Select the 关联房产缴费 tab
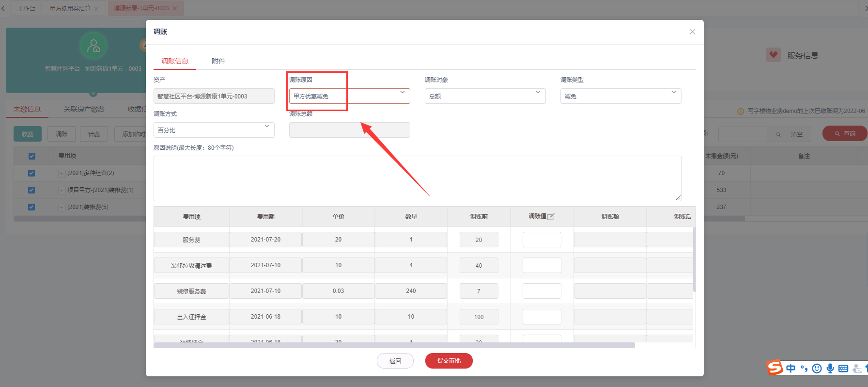 (84, 109)
